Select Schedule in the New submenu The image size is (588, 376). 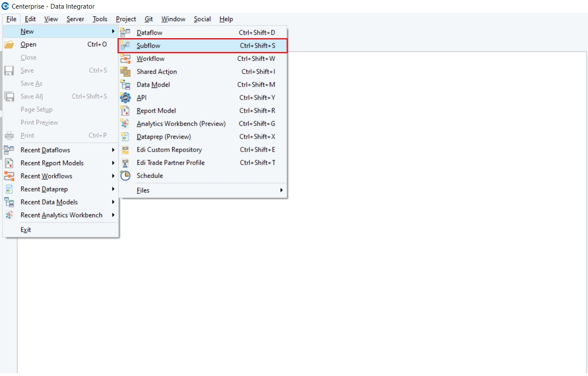click(x=203, y=175)
